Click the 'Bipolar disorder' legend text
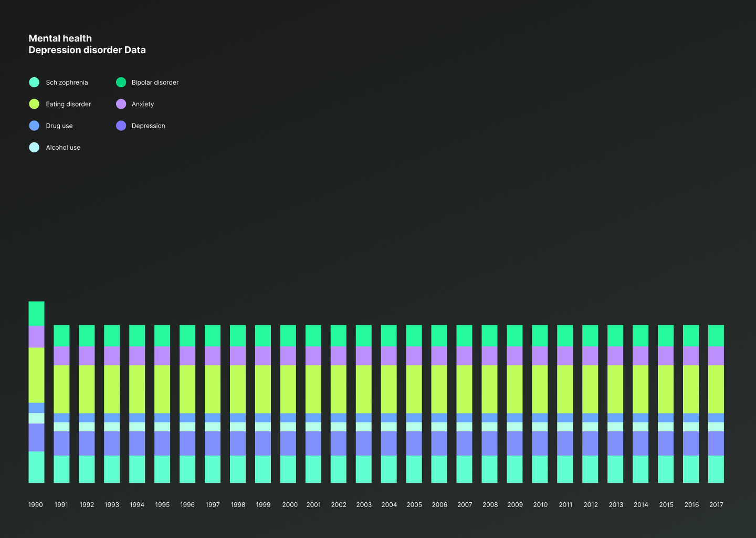The height and width of the screenshot is (538, 756). click(155, 82)
